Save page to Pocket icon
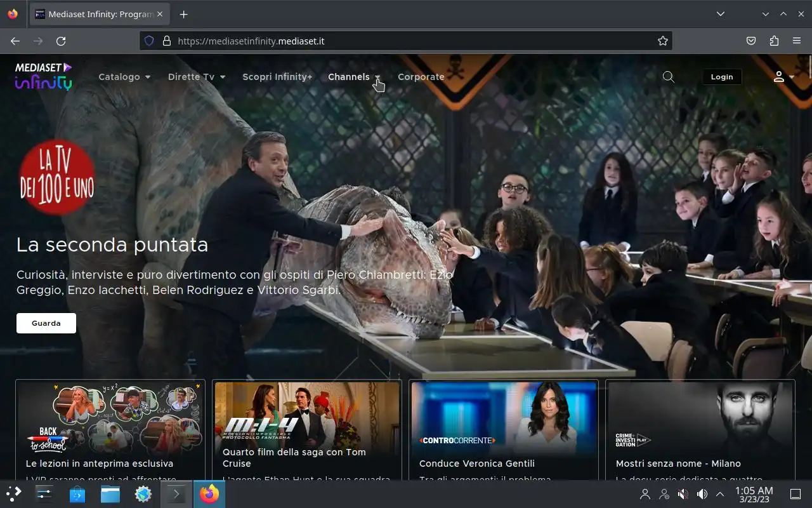The image size is (812, 508). click(x=751, y=41)
